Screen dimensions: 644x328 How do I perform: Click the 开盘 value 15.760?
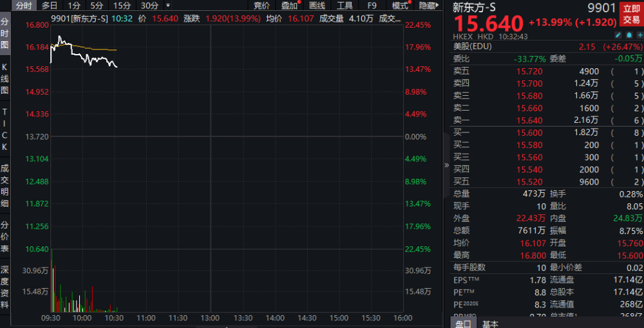coord(630,242)
